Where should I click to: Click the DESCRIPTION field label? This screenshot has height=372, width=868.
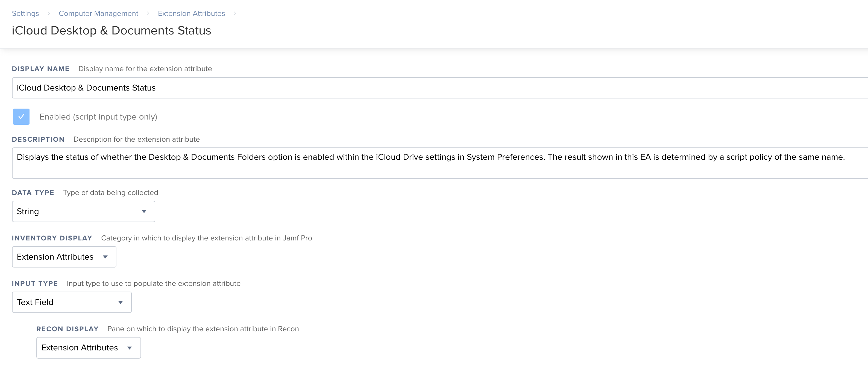38,139
